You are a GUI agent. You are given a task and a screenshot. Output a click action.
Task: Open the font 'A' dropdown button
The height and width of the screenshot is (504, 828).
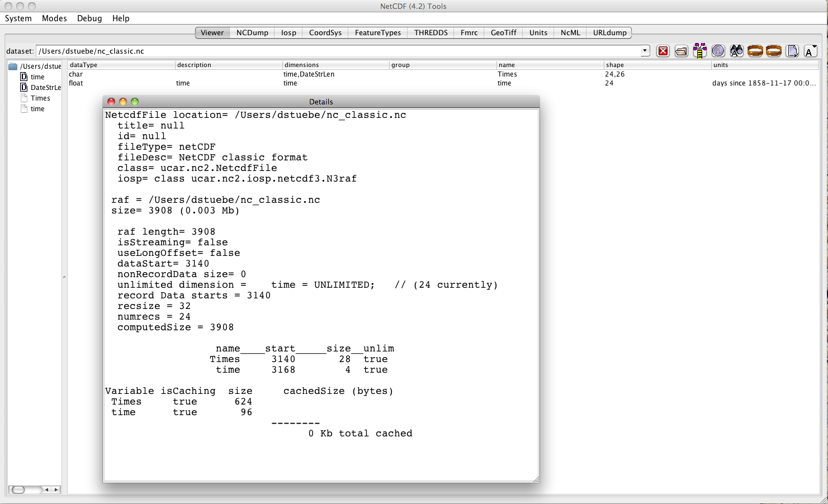coord(810,51)
